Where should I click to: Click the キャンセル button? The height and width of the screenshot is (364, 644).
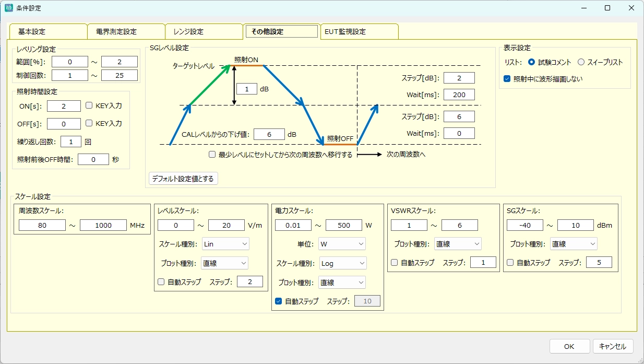point(613,346)
